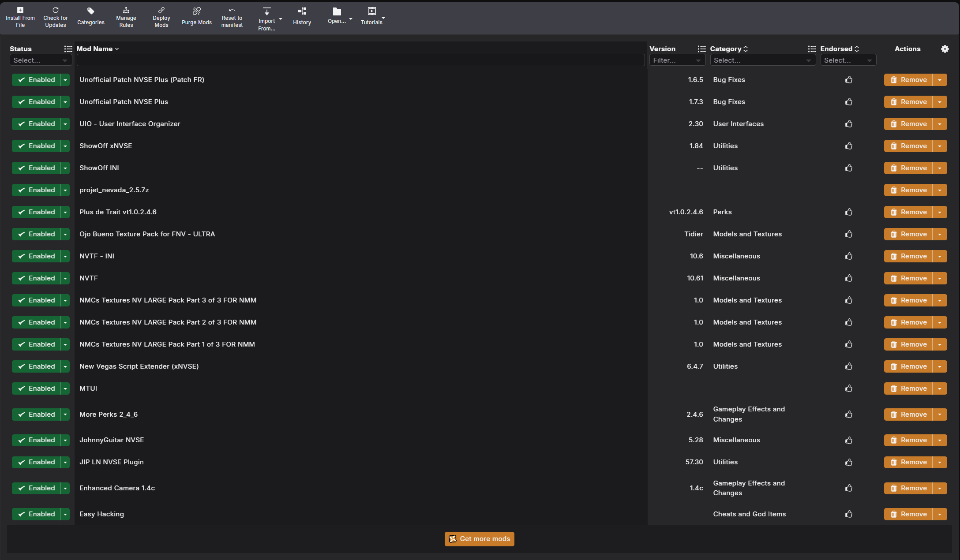
Task: Endorse Easy Hacking thumbs-up
Action: [x=849, y=514]
